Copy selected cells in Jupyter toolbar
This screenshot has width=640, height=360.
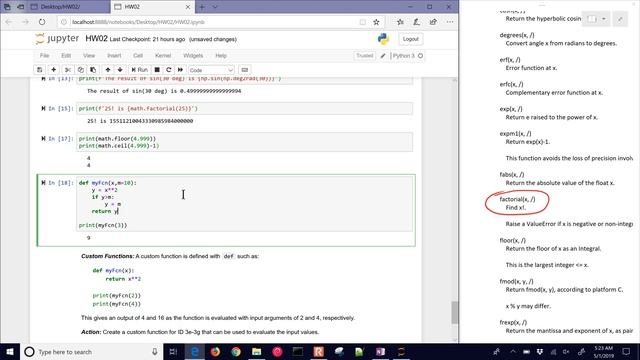coord(81,70)
